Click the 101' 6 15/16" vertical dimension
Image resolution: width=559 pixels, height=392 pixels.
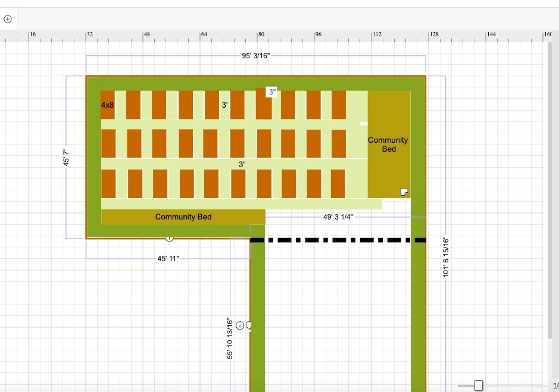click(x=446, y=257)
